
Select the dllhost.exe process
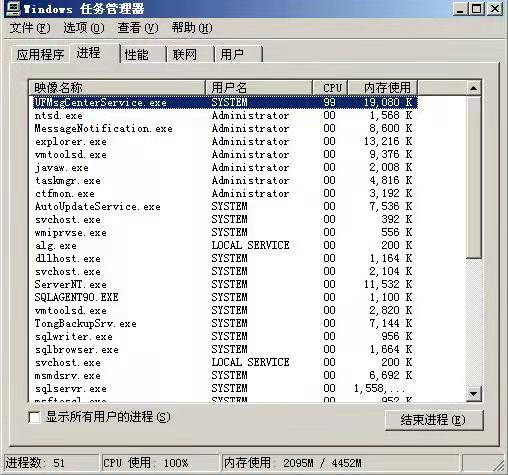click(x=223, y=258)
